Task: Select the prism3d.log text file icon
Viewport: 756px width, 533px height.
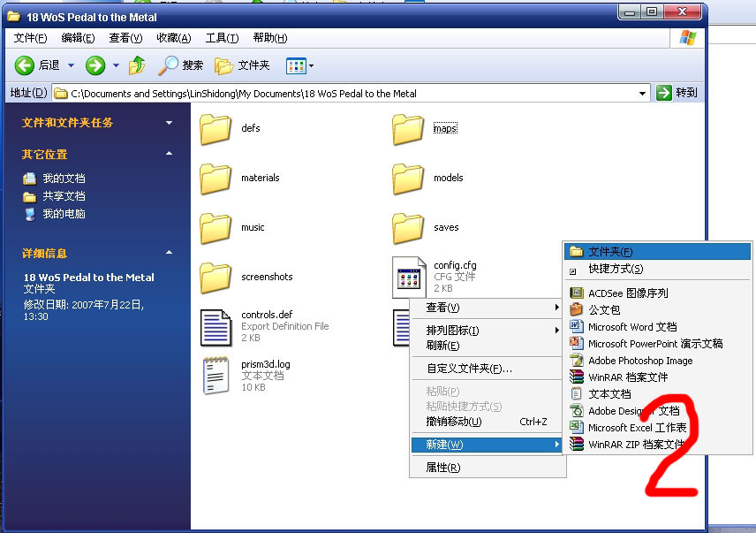Action: pos(215,376)
